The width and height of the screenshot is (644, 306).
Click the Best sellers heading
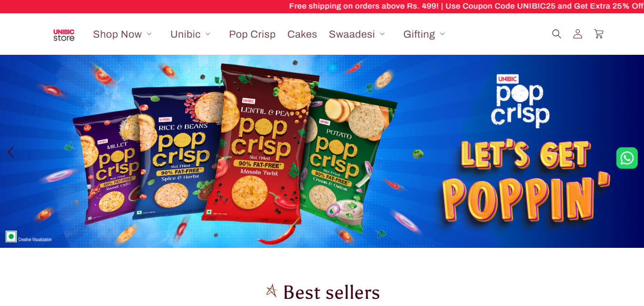click(331, 292)
